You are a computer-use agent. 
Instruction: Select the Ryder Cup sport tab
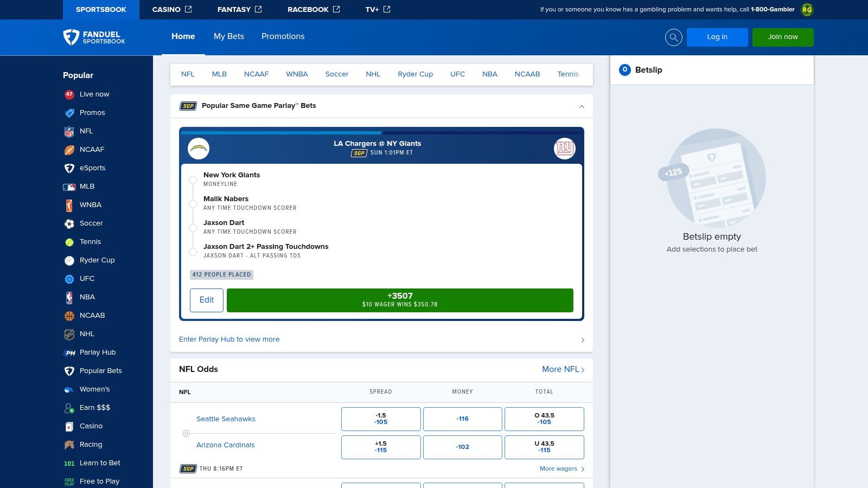click(x=415, y=74)
